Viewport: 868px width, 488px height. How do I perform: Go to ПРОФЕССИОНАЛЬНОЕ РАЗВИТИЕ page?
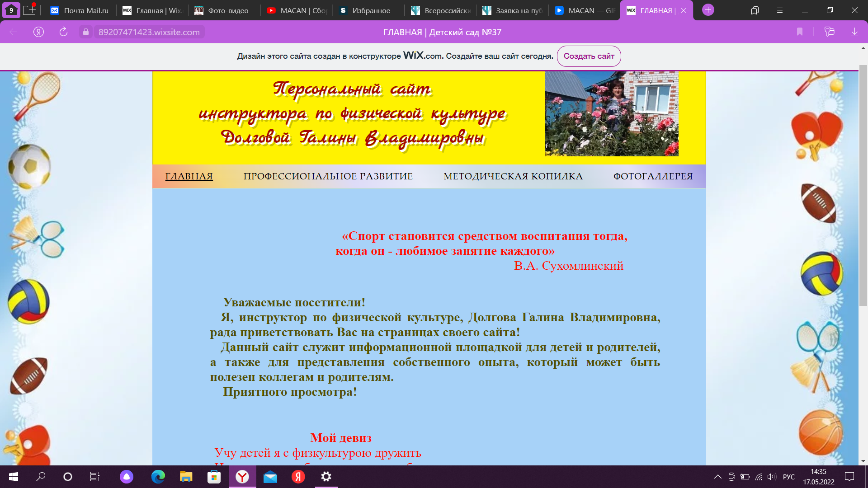click(x=328, y=176)
